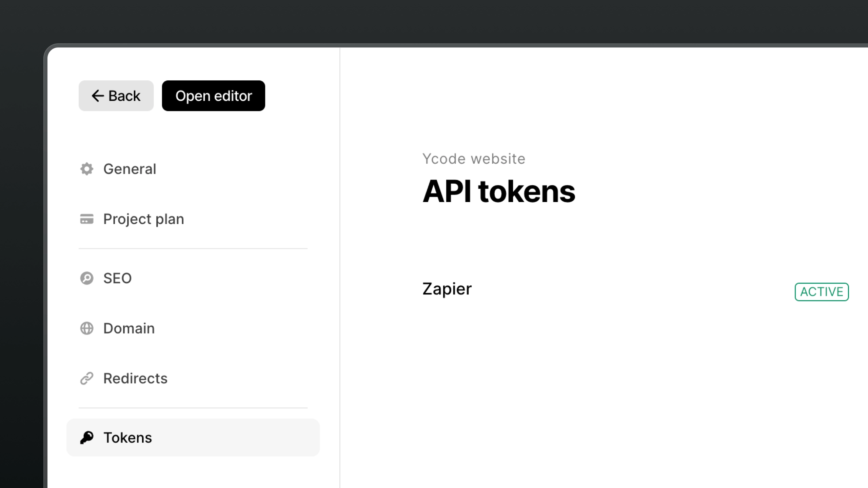Image resolution: width=868 pixels, height=488 pixels.
Task: Switch to the Project plan section
Action: pos(144,219)
